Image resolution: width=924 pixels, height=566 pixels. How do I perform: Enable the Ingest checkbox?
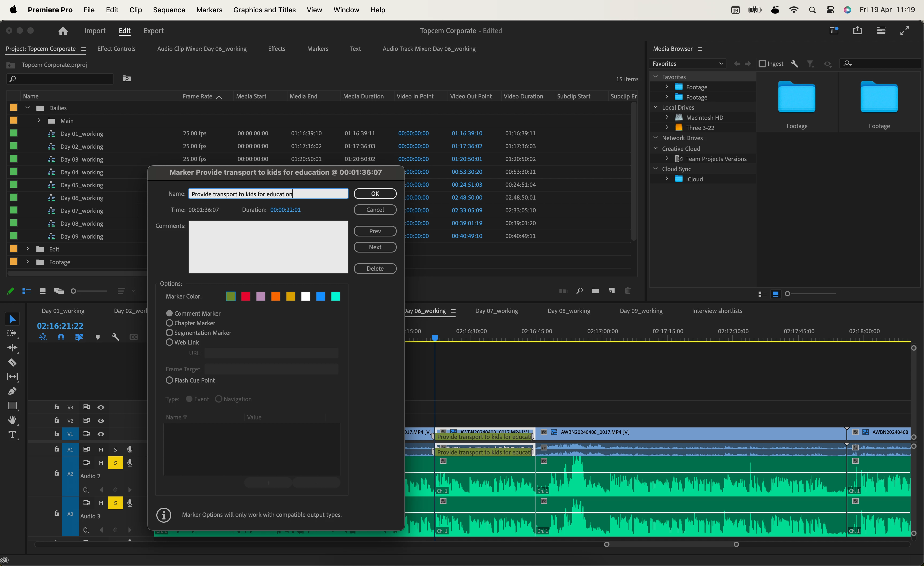point(762,64)
